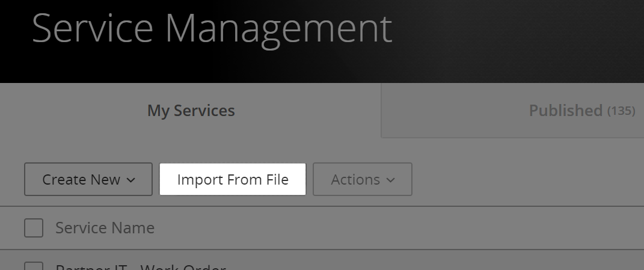Click the Service Name header row
The width and height of the screenshot is (644, 270).
coord(361,228)
